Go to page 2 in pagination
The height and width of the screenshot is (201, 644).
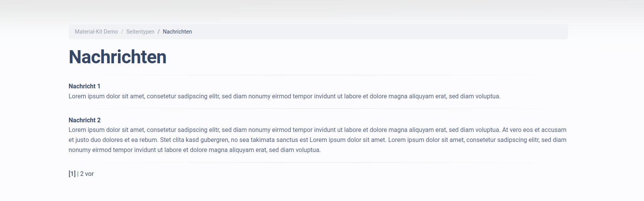click(x=82, y=174)
